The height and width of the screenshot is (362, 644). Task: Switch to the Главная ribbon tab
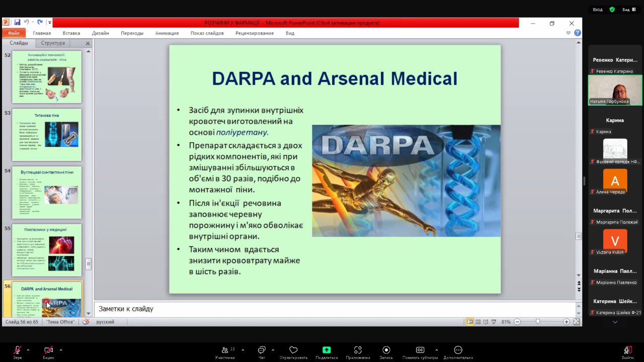(x=42, y=33)
